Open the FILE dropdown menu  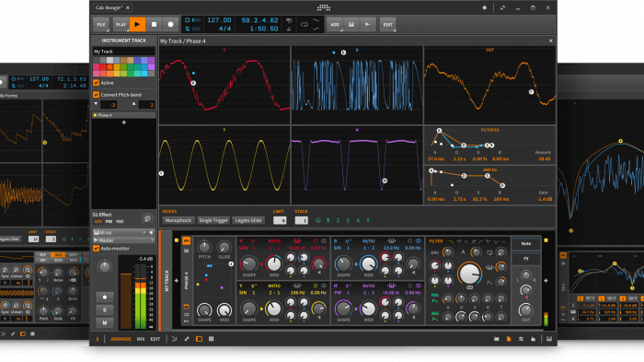(101, 25)
